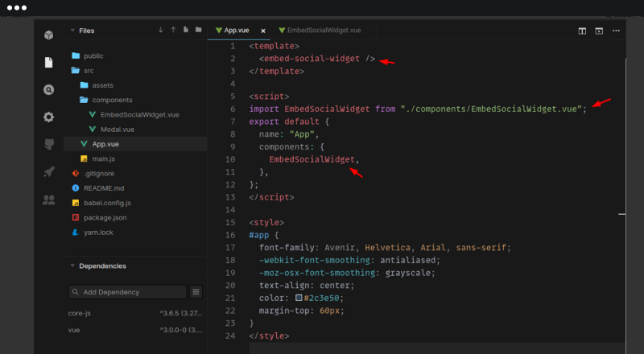Open the Live collaboration people icon
644x354 pixels.
48,200
